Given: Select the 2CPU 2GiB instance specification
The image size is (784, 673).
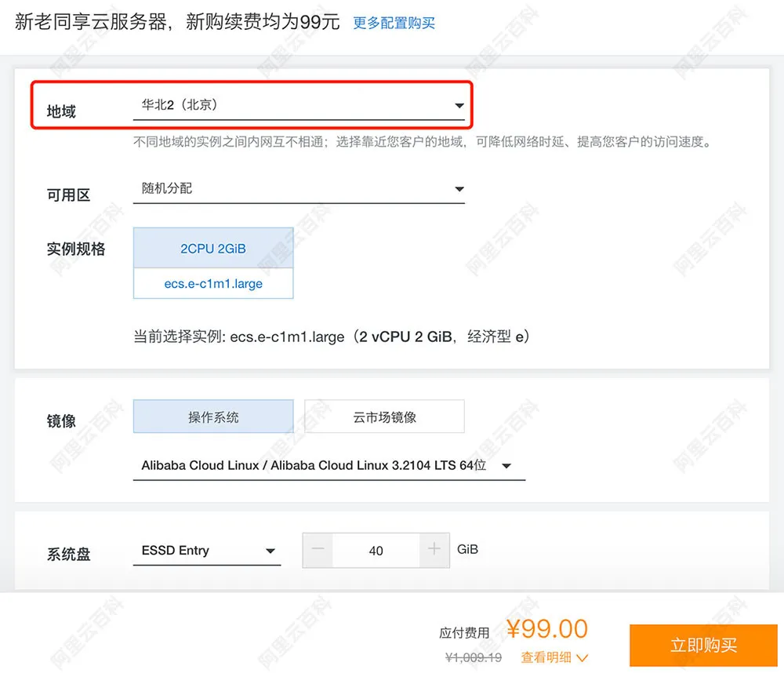Looking at the screenshot, I should (213, 248).
